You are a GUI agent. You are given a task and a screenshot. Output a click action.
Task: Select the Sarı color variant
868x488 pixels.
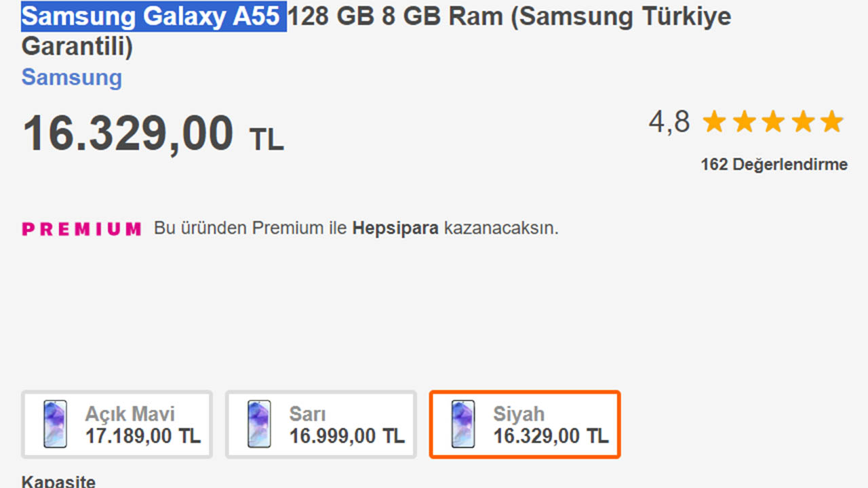click(x=320, y=424)
